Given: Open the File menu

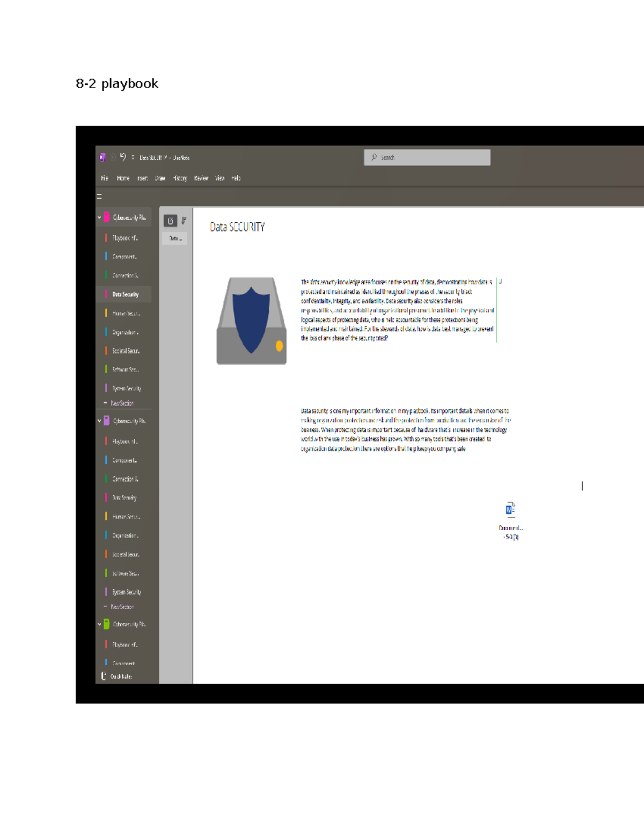Looking at the screenshot, I should click(x=105, y=178).
